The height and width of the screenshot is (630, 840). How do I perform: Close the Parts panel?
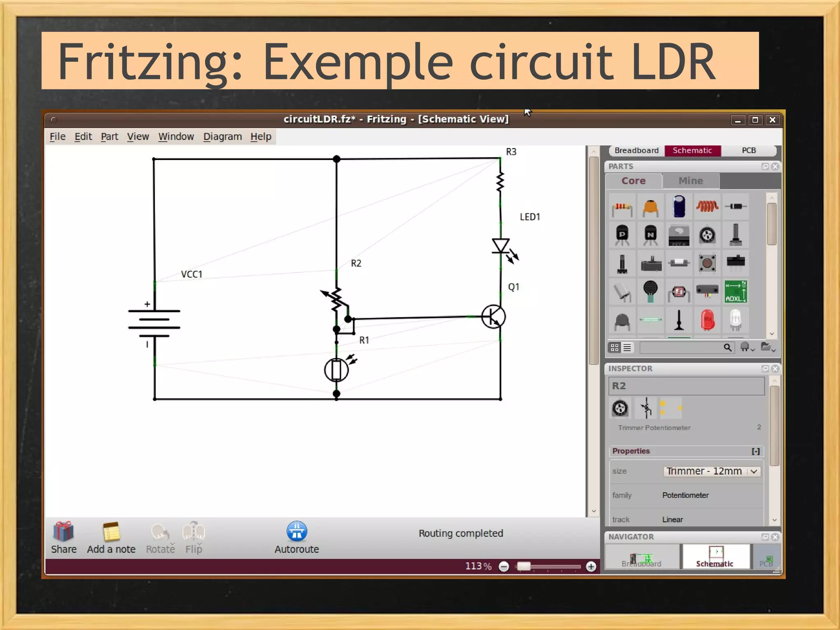[775, 167]
